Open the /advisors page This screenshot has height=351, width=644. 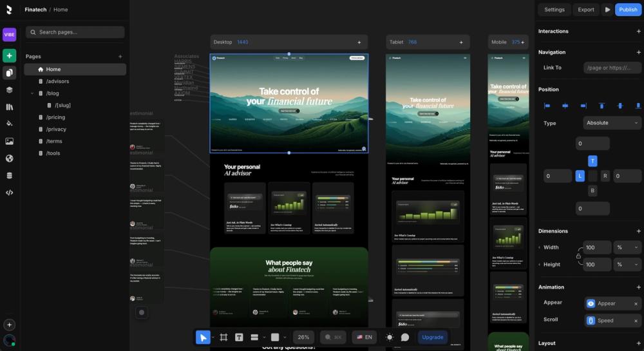[75, 81]
